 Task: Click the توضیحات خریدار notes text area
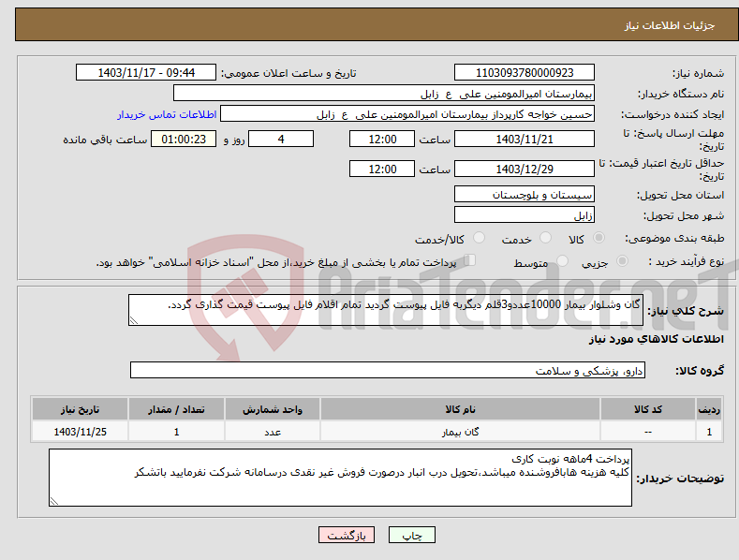point(340,478)
